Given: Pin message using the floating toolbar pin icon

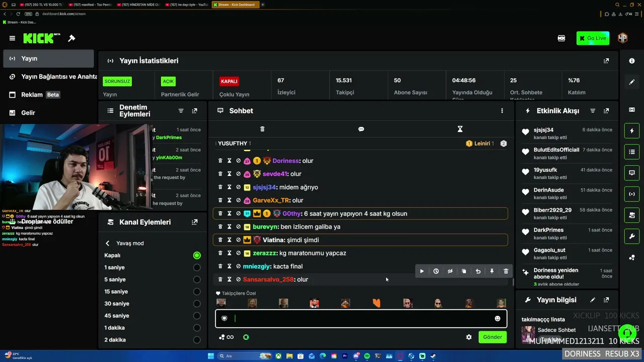Looking at the screenshot, I should [492, 271].
